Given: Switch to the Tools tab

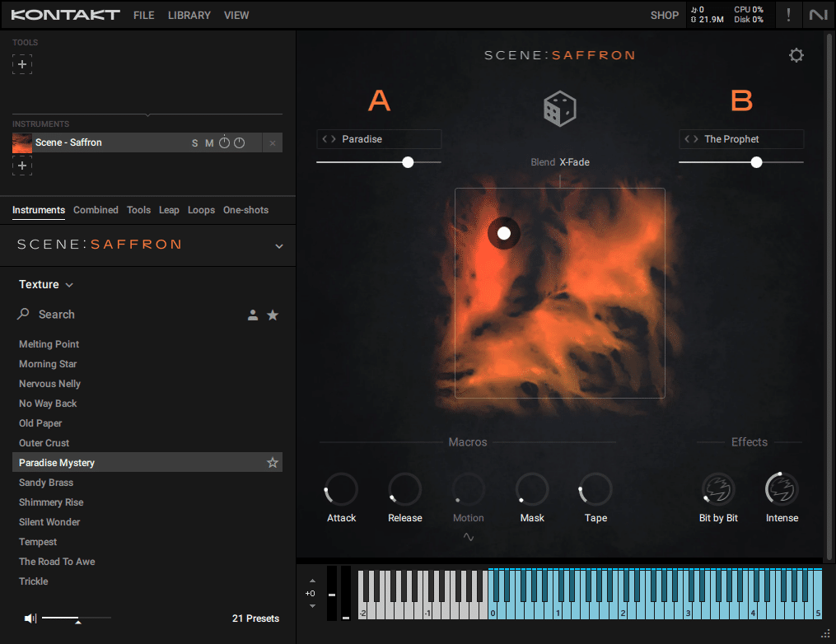Looking at the screenshot, I should [138, 210].
